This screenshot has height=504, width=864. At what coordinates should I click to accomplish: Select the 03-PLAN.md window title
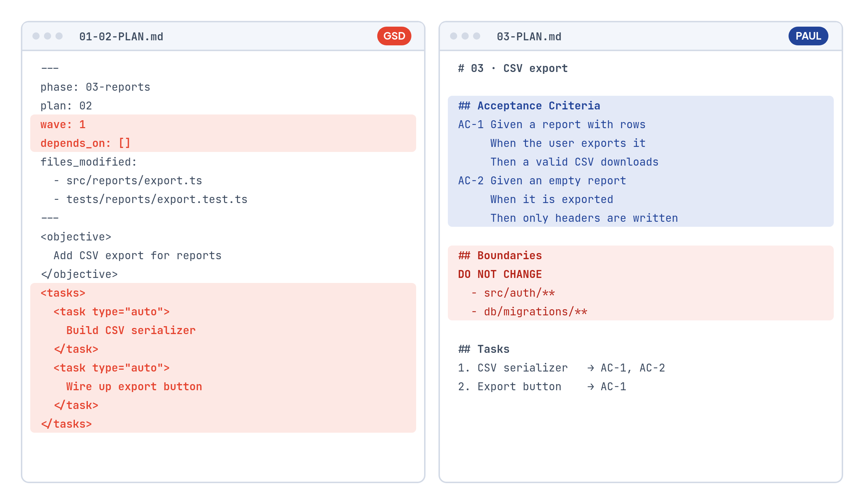pyautogui.click(x=529, y=37)
